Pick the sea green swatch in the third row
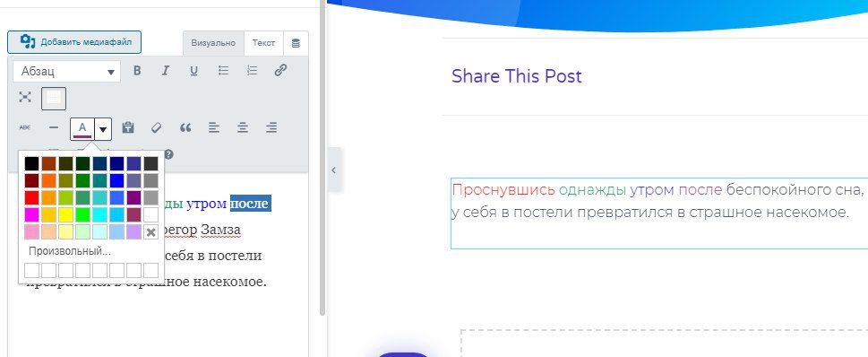Viewport: 868px width, 357px height. coord(83,198)
